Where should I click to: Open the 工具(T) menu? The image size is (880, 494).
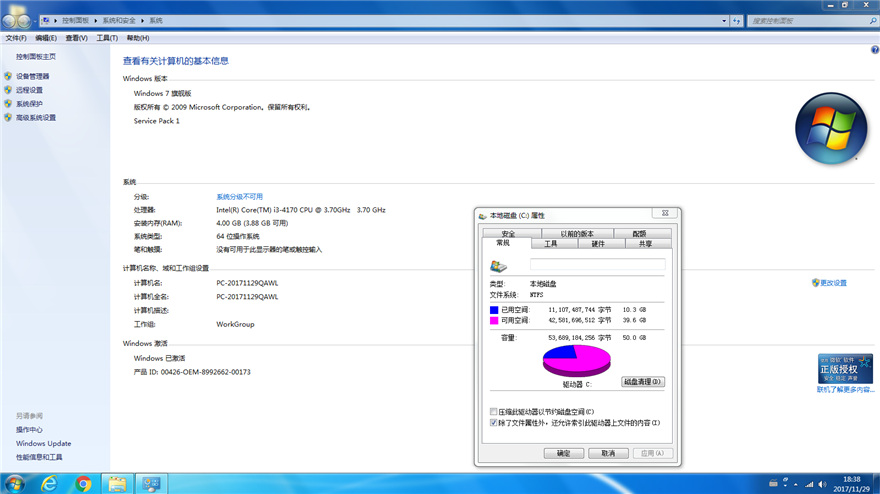point(107,38)
